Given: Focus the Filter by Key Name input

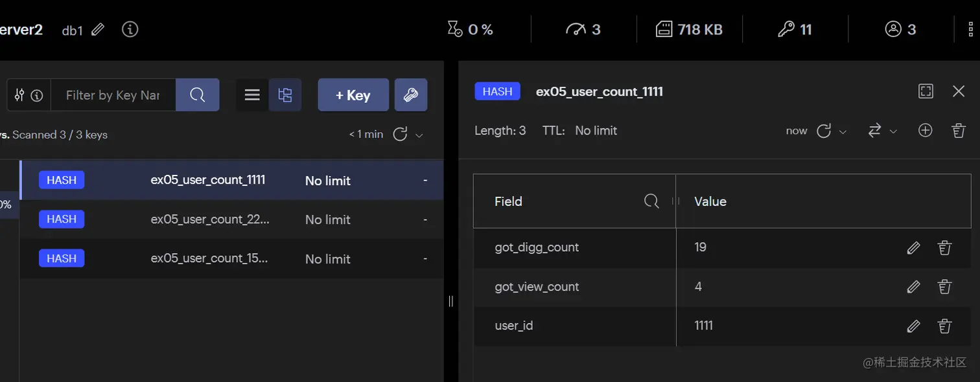Looking at the screenshot, I should coord(113,95).
